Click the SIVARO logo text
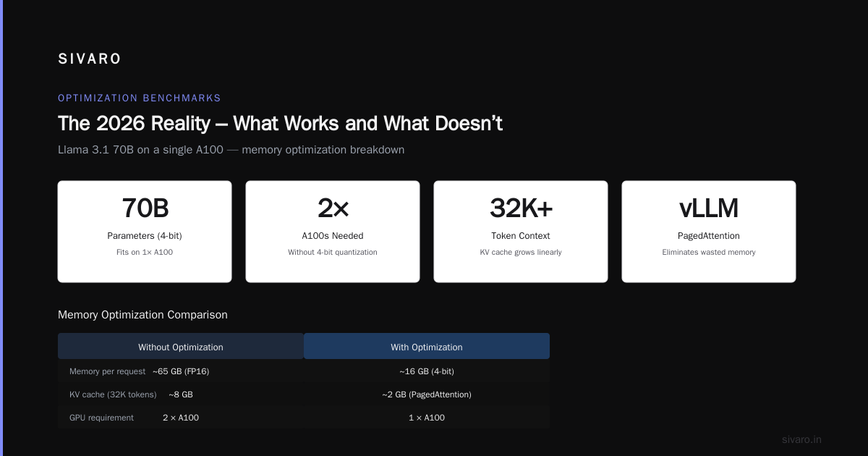Screen dimensions: 868x456 coord(90,59)
